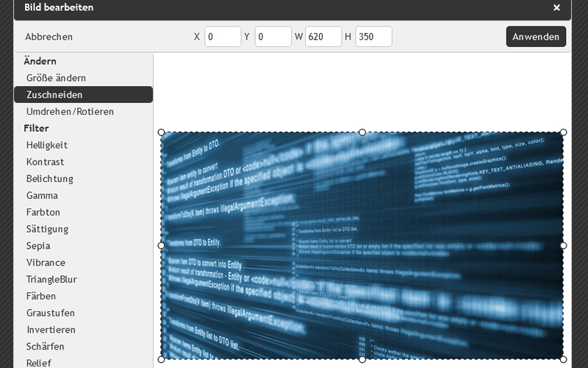Select Größe ändern in the sidebar

point(56,78)
